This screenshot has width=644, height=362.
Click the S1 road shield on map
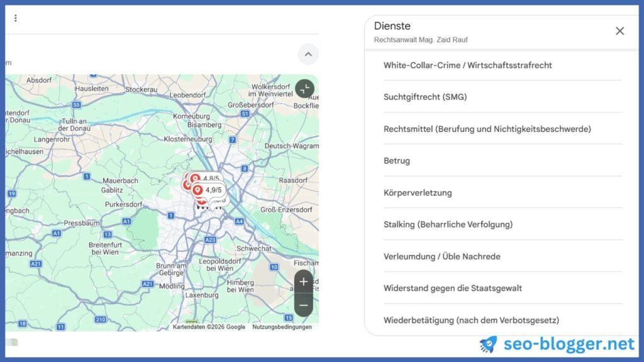245,114
